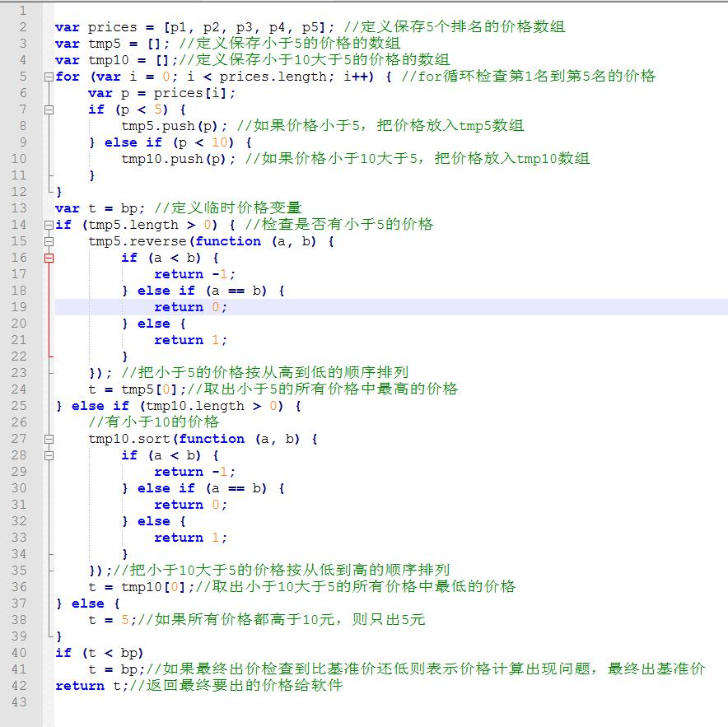Click 'return 1' on line 33

[187, 538]
